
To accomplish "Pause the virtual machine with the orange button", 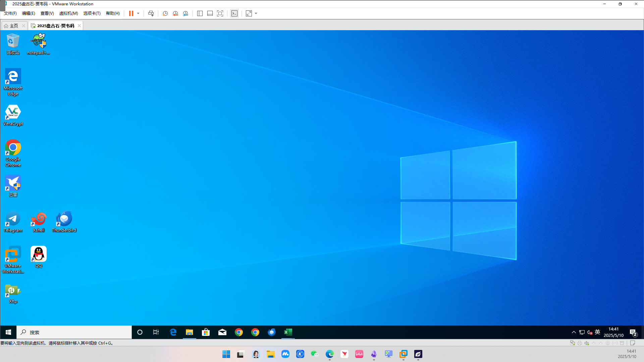I will tap(131, 13).
